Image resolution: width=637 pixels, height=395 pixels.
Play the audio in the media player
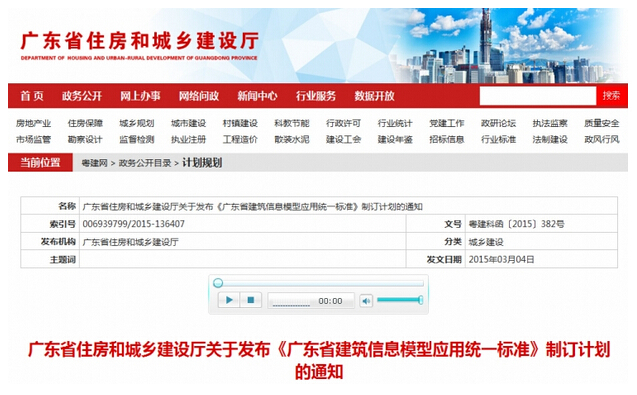click(229, 300)
